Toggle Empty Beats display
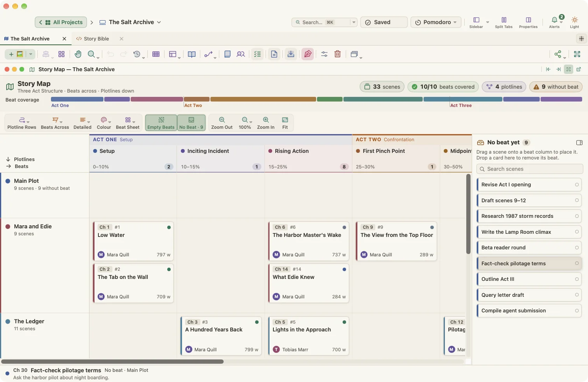This screenshot has width=588, height=382. coord(161,123)
